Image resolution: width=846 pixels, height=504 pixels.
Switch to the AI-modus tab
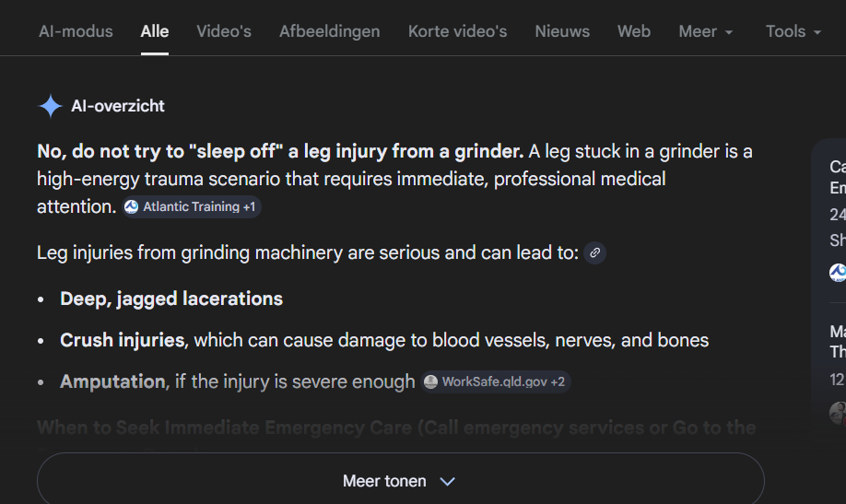[x=76, y=31]
